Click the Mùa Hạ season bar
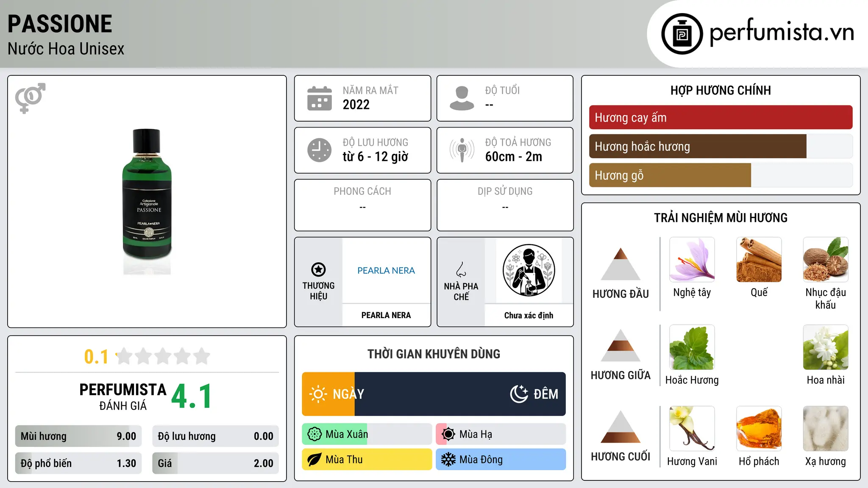 pos(501,434)
